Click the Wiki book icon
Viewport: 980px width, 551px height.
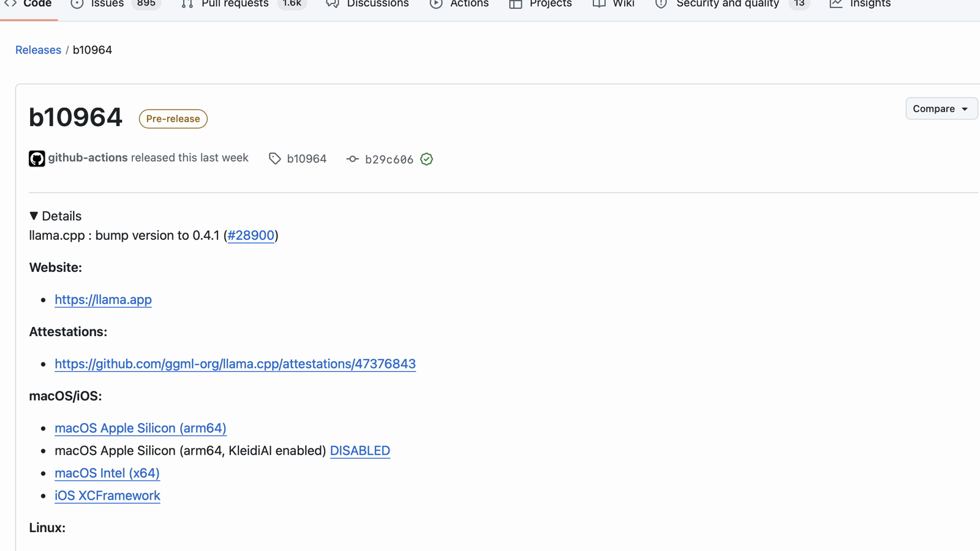(599, 4)
